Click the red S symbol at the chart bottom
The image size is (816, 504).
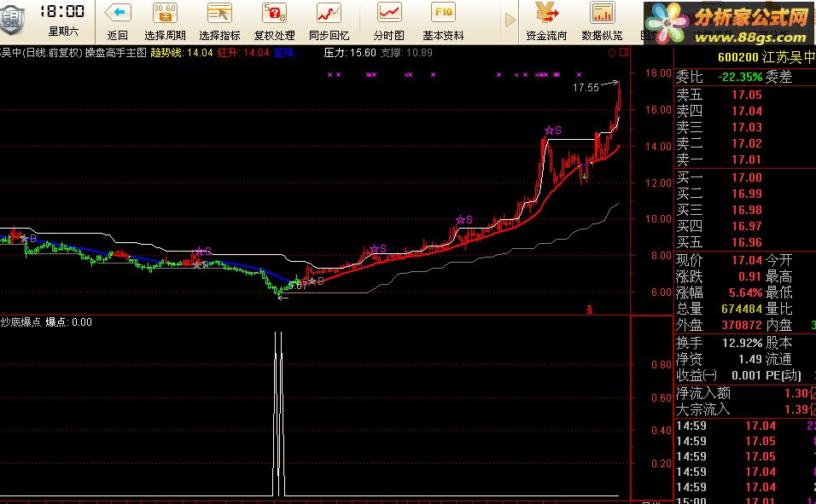[590, 310]
